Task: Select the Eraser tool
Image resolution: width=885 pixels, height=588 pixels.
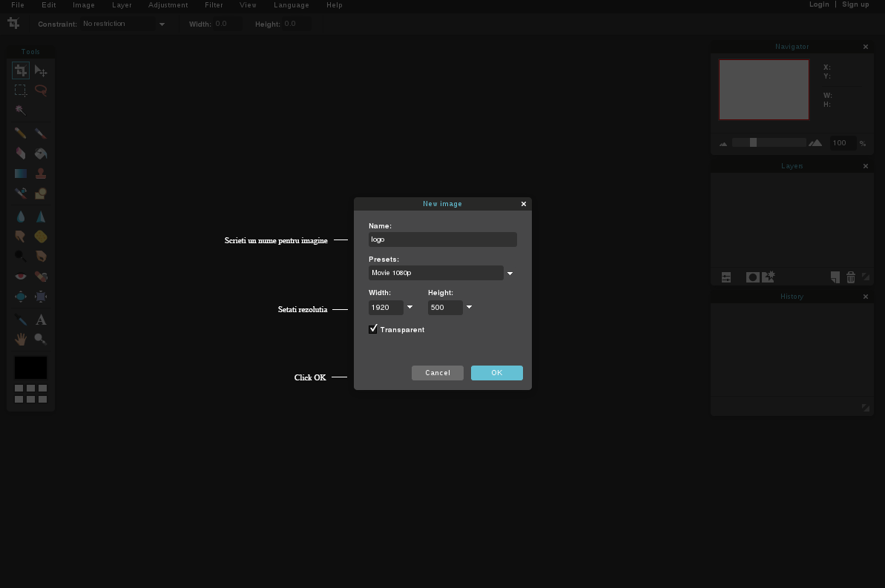Action: 20,153
